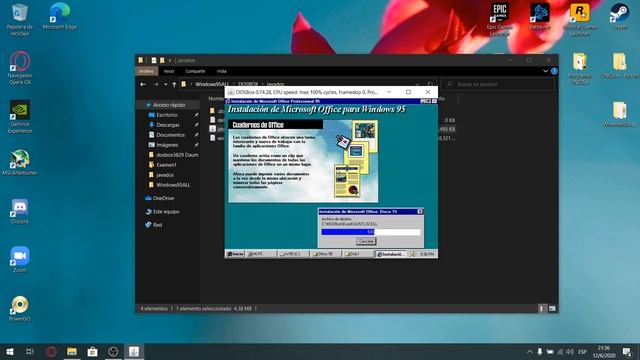Open Archivo tab in File Explorer
Viewport: 640px width, 360px height.
pos(147,71)
